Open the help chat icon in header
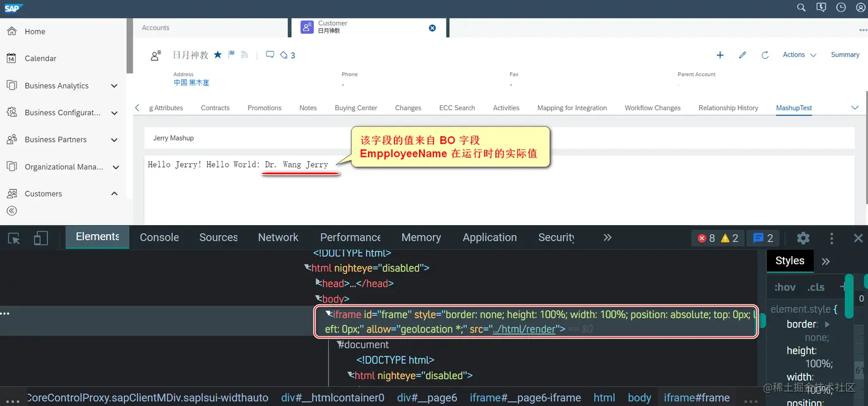868x406 pixels. click(821, 7)
